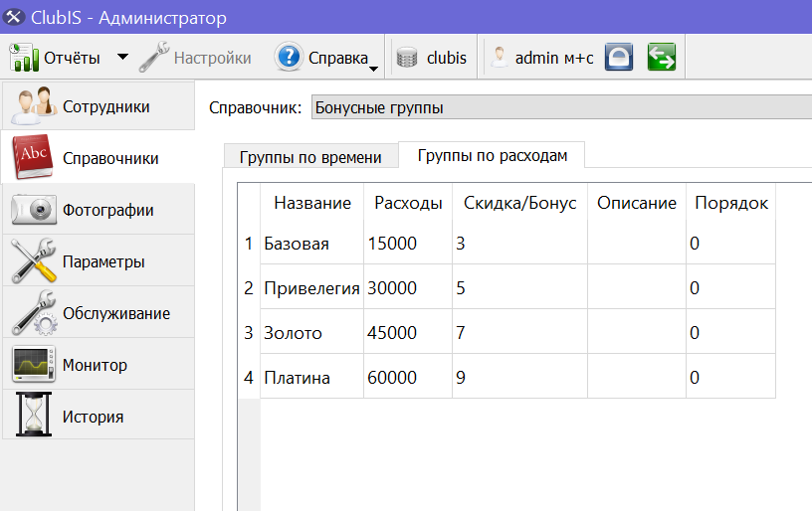Switch to Группы по расходам tab
The height and width of the screenshot is (511, 812).
492,155
